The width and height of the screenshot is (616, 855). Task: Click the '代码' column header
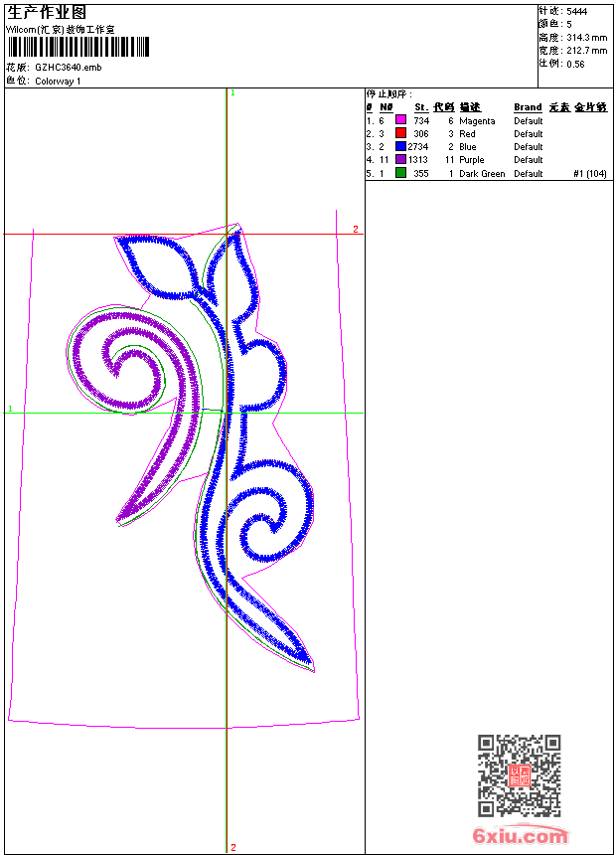(444, 107)
